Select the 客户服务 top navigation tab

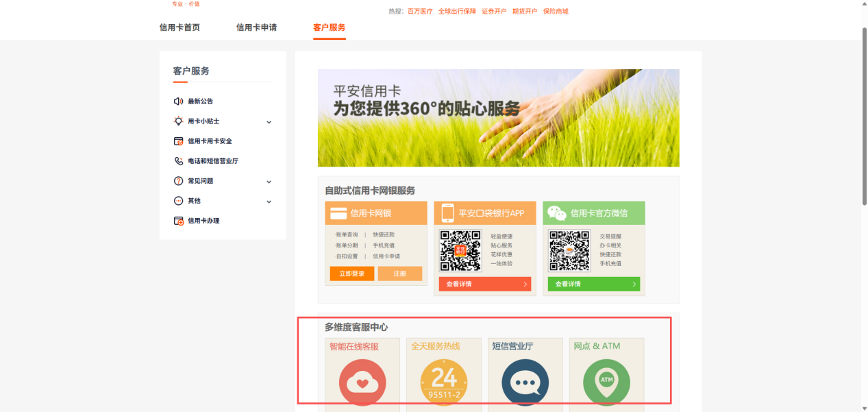330,27
